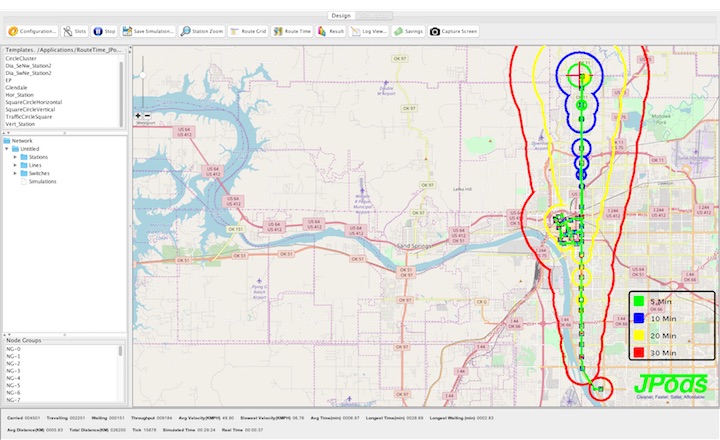Select the TrafficCircleSquare template
The width and height of the screenshot is (720, 440).
(28, 116)
